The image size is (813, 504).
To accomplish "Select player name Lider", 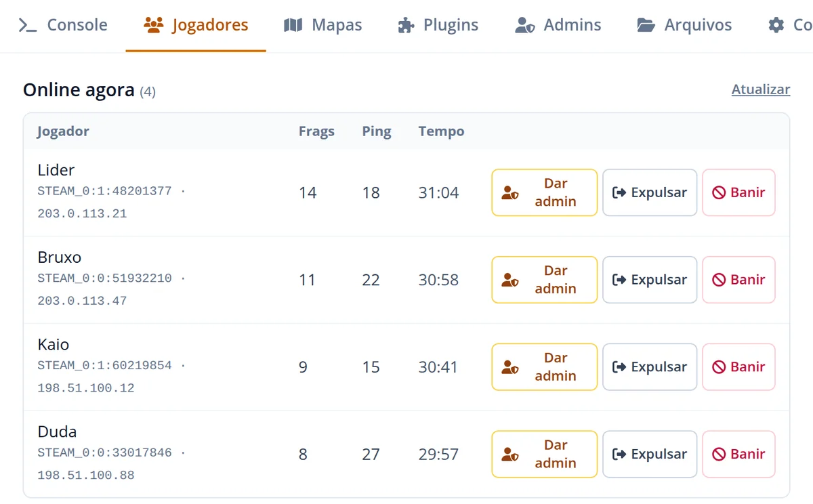I will [x=56, y=170].
